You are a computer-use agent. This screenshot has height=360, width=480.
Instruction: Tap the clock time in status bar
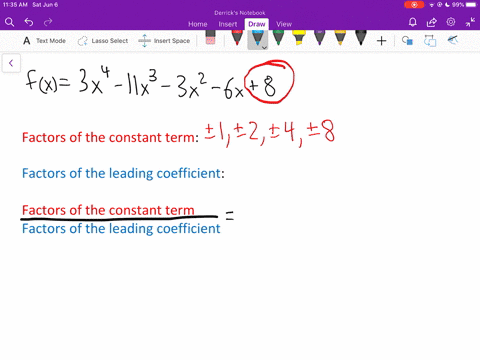(15, 5)
